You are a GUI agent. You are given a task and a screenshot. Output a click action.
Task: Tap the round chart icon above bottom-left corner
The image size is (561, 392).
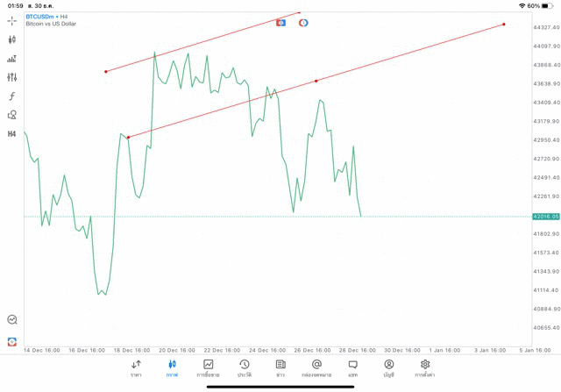[12, 320]
